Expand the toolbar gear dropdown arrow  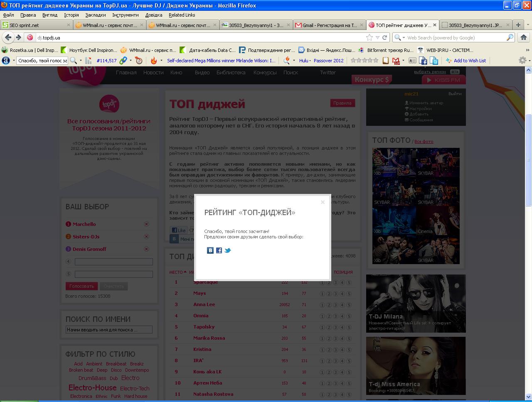529,61
